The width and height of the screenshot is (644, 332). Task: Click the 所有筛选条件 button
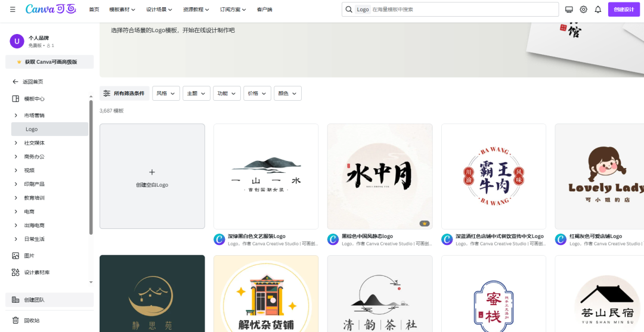click(125, 93)
